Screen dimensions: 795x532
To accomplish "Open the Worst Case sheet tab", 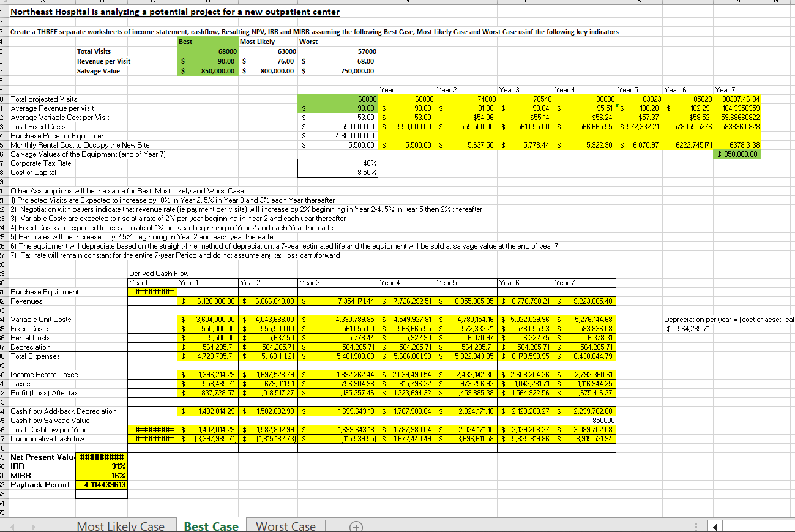I will pos(286,526).
